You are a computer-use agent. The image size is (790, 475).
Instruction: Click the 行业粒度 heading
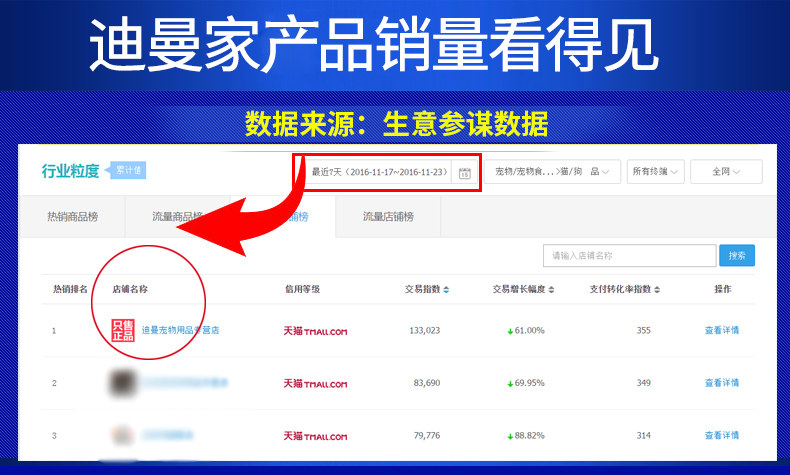coord(71,171)
